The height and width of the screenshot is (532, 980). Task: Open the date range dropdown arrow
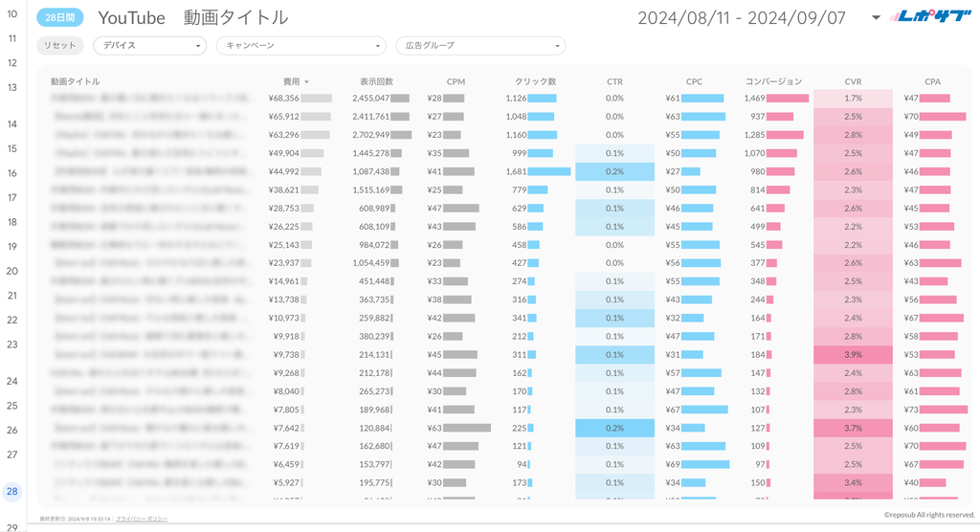click(876, 18)
